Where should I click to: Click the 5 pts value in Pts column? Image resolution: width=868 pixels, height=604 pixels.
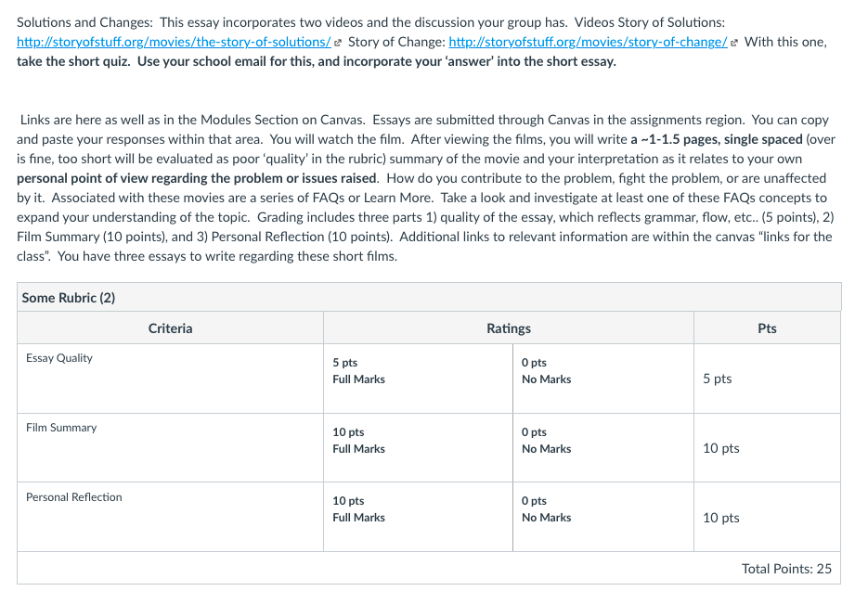tap(718, 379)
